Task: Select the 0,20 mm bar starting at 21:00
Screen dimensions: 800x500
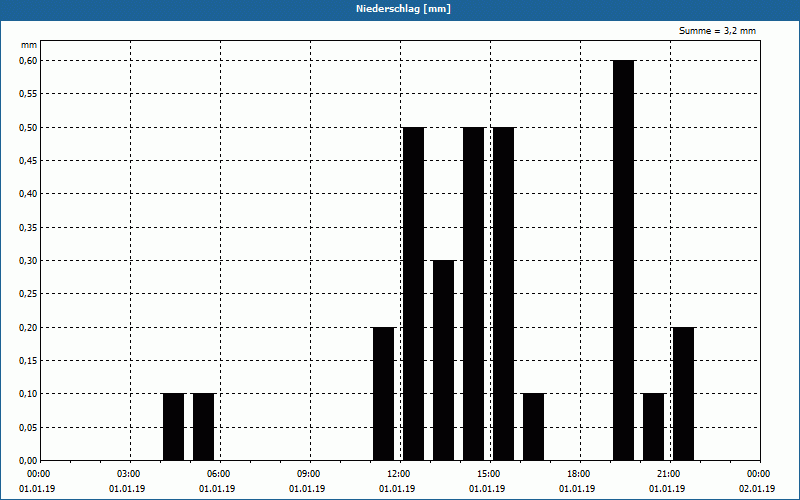Action: (x=684, y=394)
